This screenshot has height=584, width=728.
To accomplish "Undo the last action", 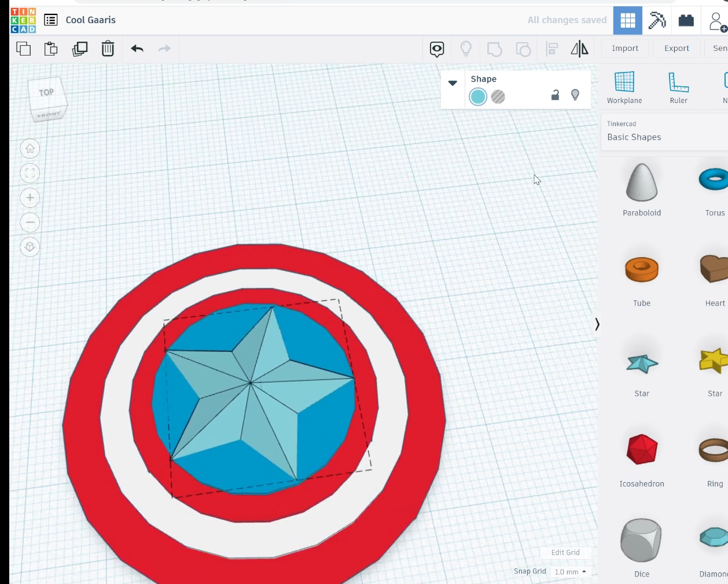I will (137, 49).
